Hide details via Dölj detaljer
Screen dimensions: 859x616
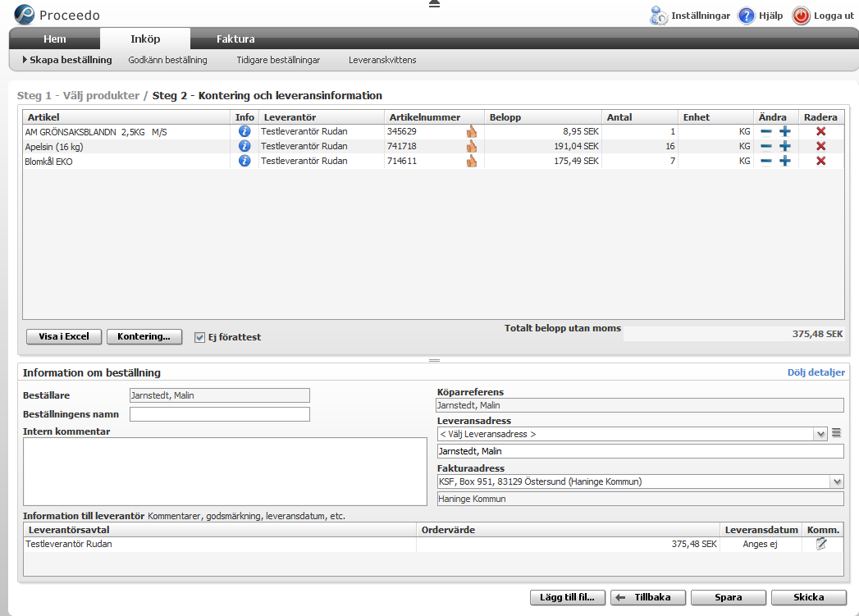point(816,372)
